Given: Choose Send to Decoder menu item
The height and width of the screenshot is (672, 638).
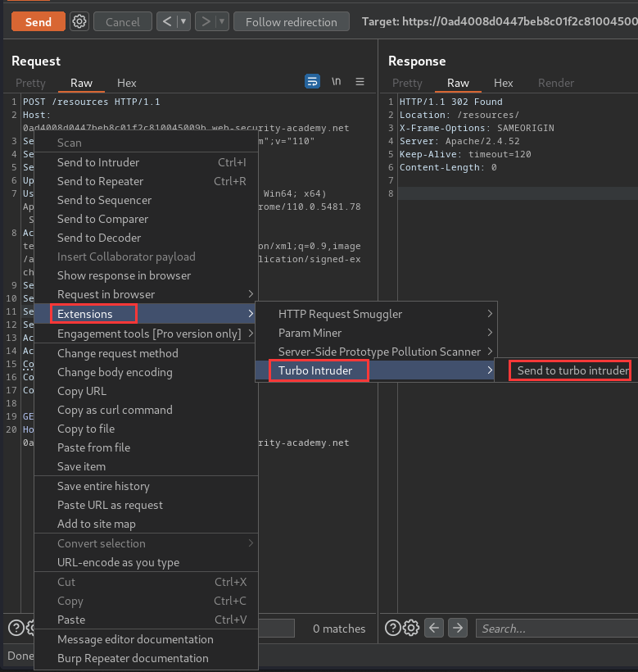Looking at the screenshot, I should (x=146, y=238).
